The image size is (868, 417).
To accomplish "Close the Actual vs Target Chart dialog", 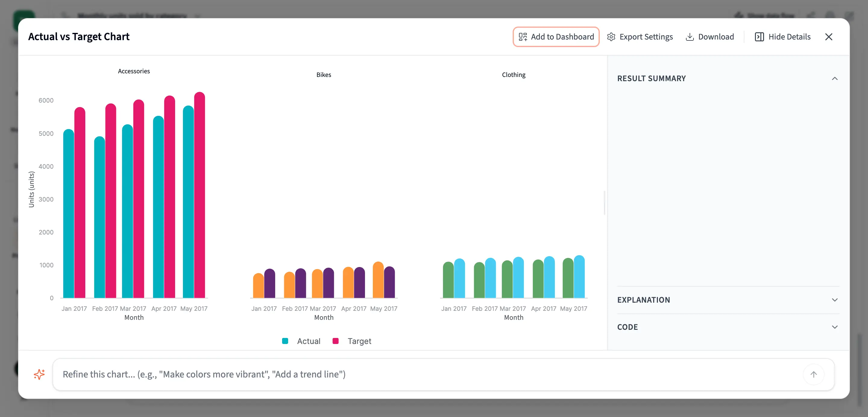I will pos(829,37).
